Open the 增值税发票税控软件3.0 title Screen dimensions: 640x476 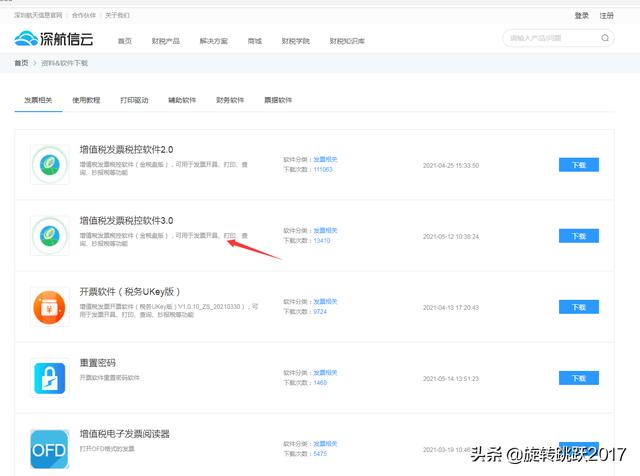[x=126, y=220]
